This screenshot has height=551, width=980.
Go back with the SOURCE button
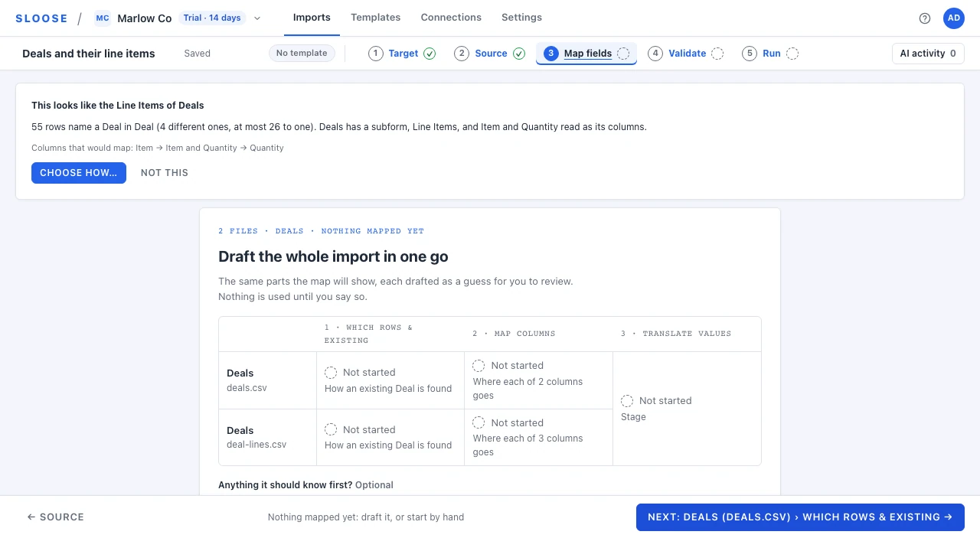(56, 517)
